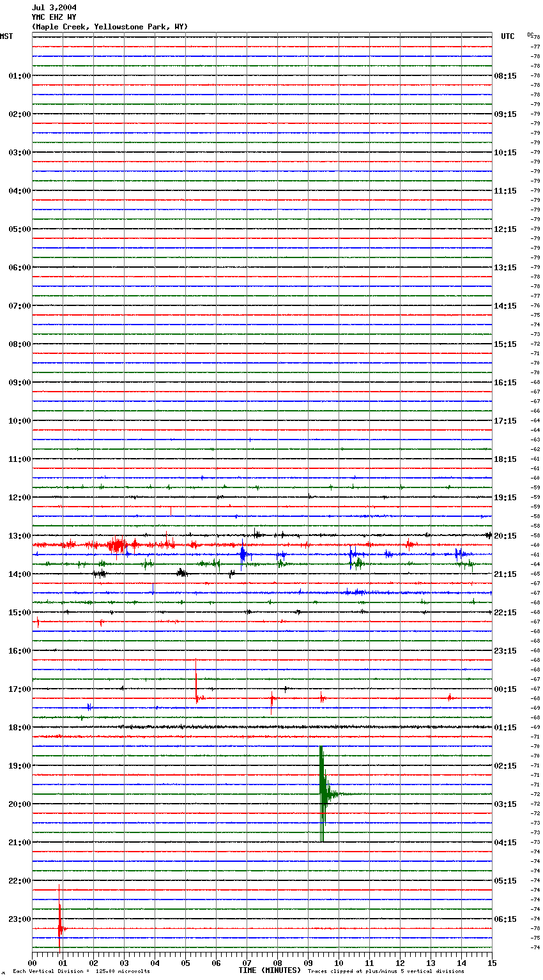Select the 20:00 MST time label
The image size is (543, 980).
(20, 804)
